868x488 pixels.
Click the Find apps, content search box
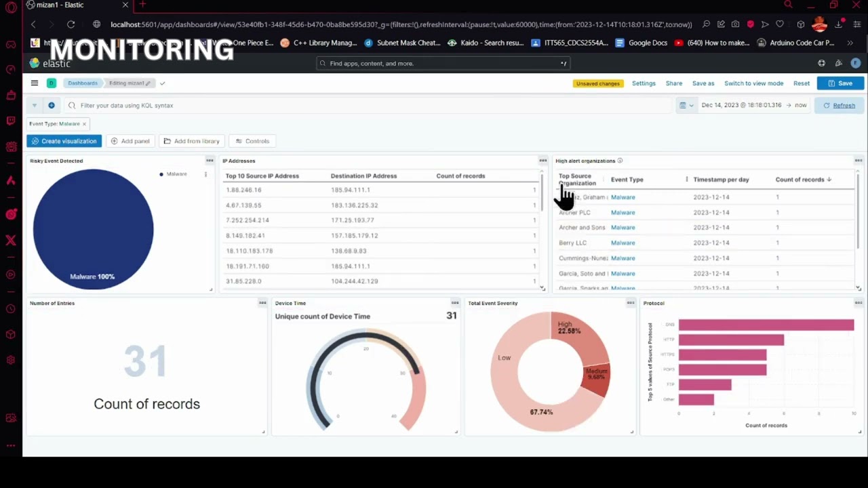click(443, 63)
